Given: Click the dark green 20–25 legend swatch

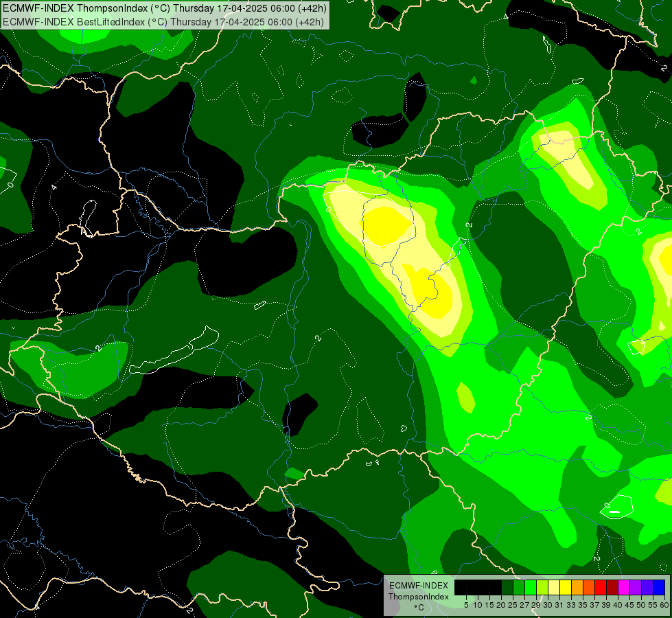Looking at the screenshot, I should (507, 587).
